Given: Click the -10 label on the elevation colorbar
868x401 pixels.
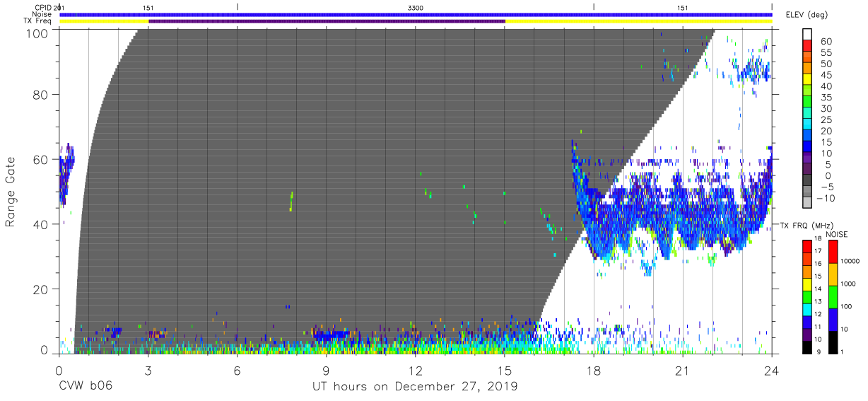Looking at the screenshot, I should [828, 197].
